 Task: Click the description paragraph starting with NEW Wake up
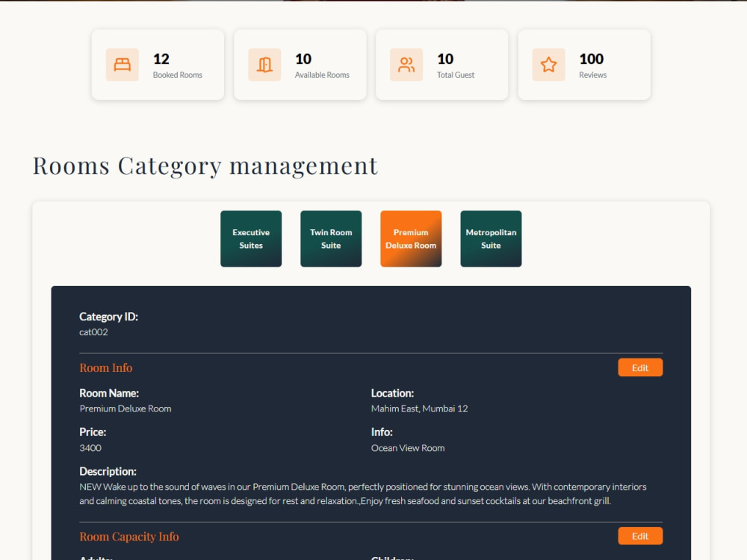363,494
